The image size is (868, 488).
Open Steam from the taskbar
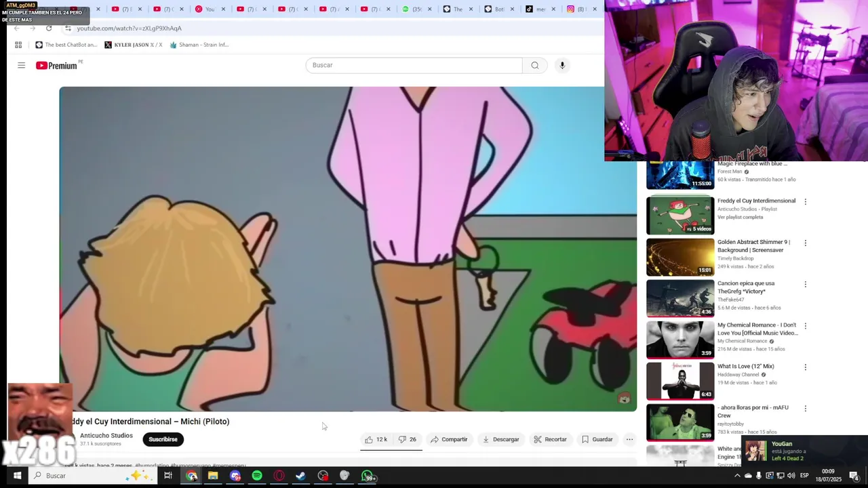(300, 476)
